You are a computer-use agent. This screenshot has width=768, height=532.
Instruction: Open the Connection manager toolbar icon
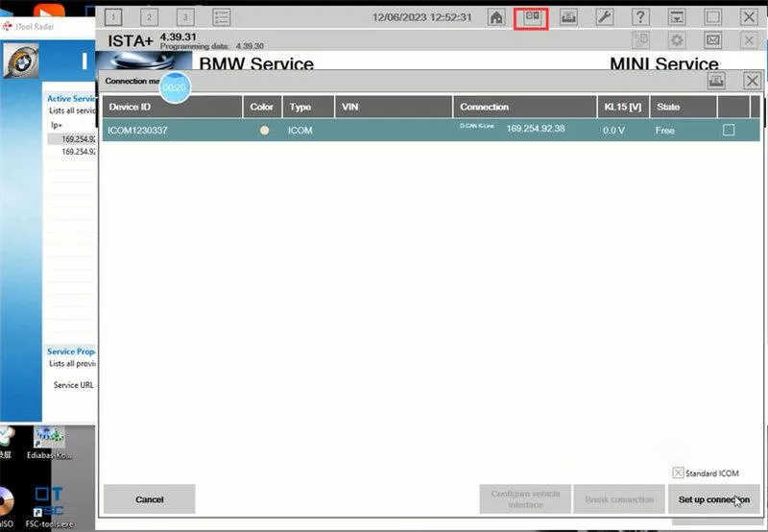[532, 18]
